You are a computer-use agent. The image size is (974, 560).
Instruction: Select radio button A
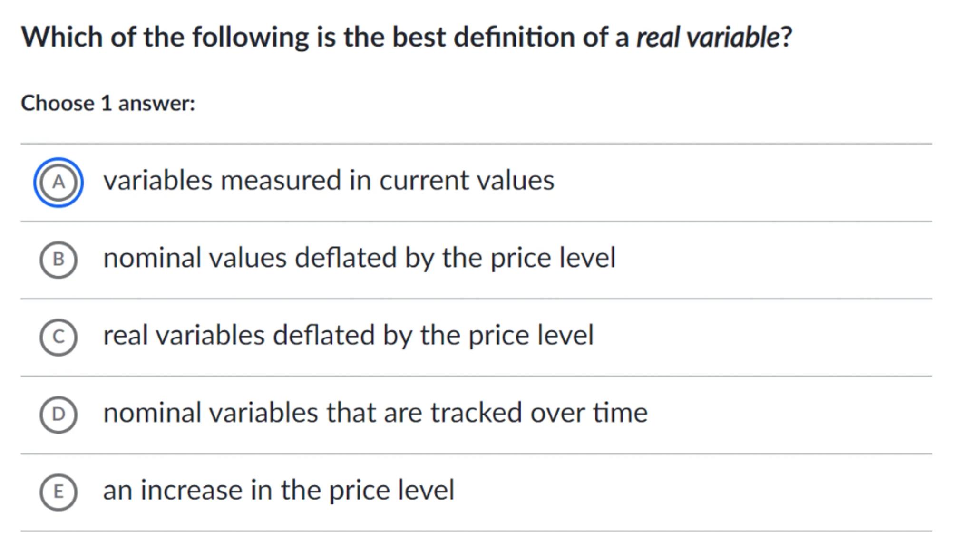[58, 182]
